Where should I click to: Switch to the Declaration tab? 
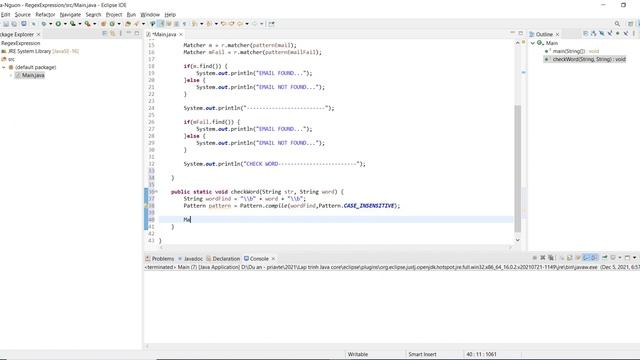(223, 259)
